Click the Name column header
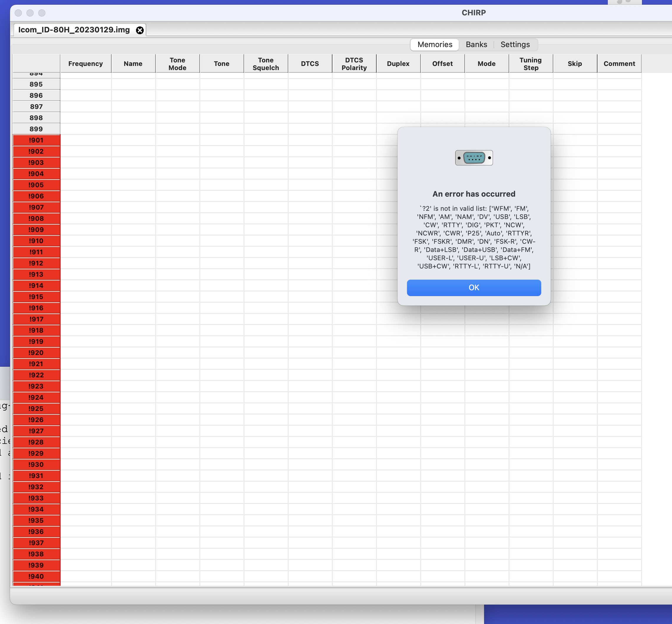 coord(133,64)
